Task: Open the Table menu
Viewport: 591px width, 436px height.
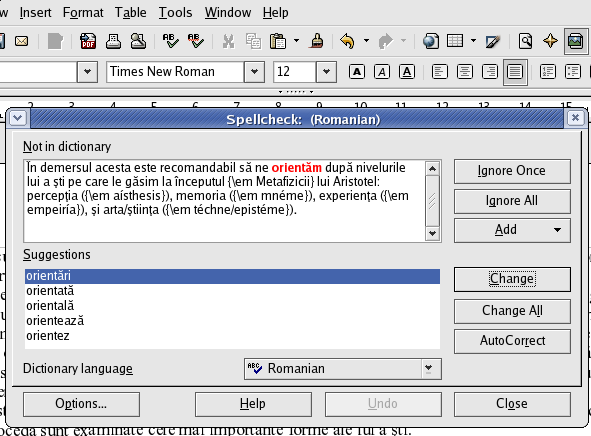Action: point(130,12)
